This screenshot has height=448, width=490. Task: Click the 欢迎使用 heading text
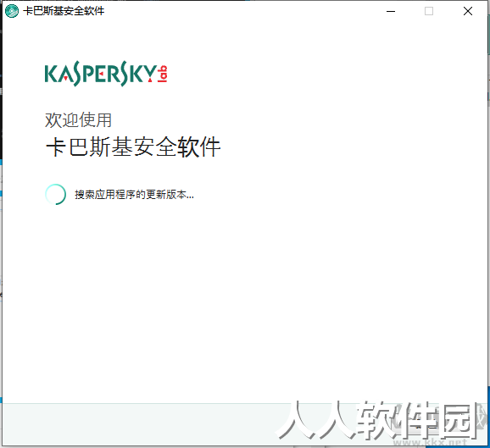click(x=78, y=120)
